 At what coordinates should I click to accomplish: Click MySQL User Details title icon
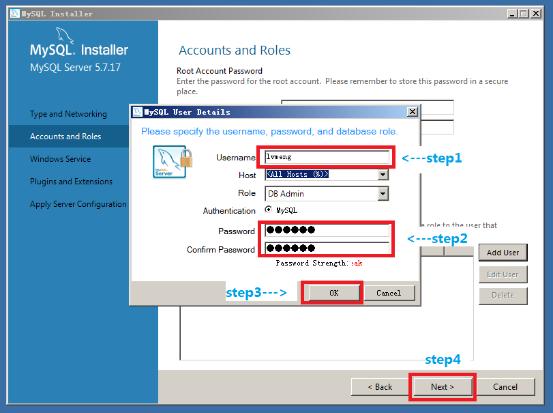click(x=137, y=112)
